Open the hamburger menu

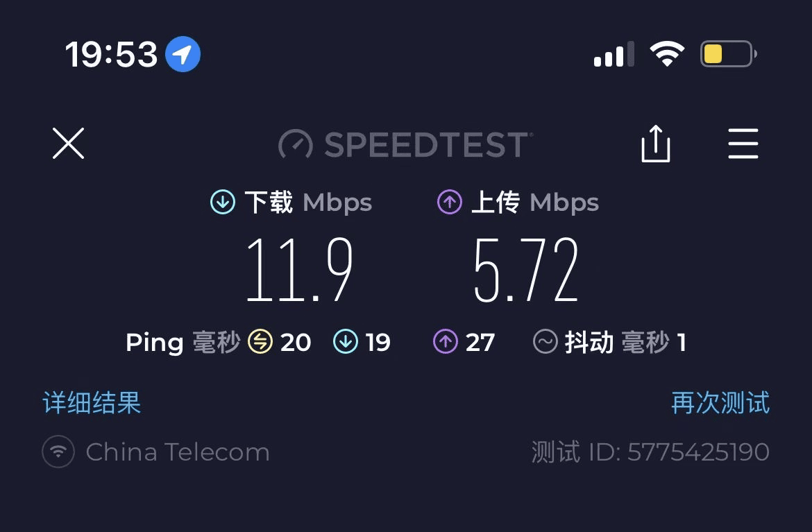click(743, 144)
